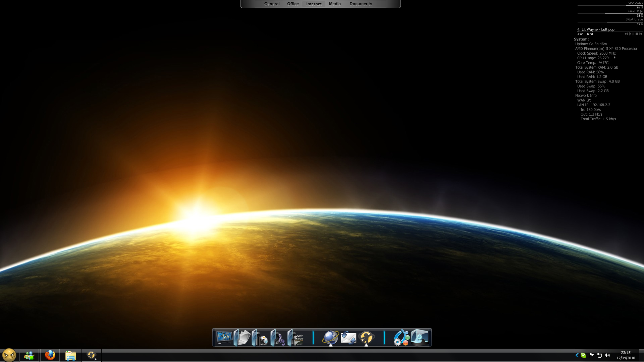Open the Videos clapperboard folder in dock

296,338
